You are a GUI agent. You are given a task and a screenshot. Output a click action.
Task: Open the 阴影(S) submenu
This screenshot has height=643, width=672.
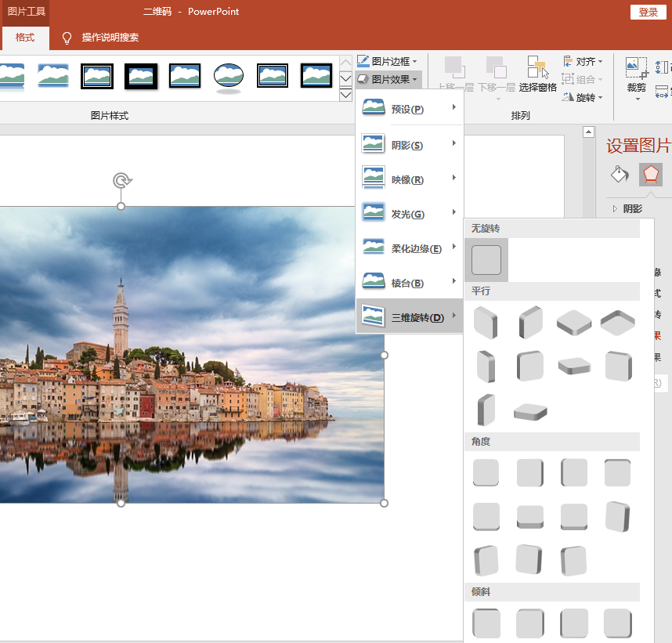coord(410,145)
